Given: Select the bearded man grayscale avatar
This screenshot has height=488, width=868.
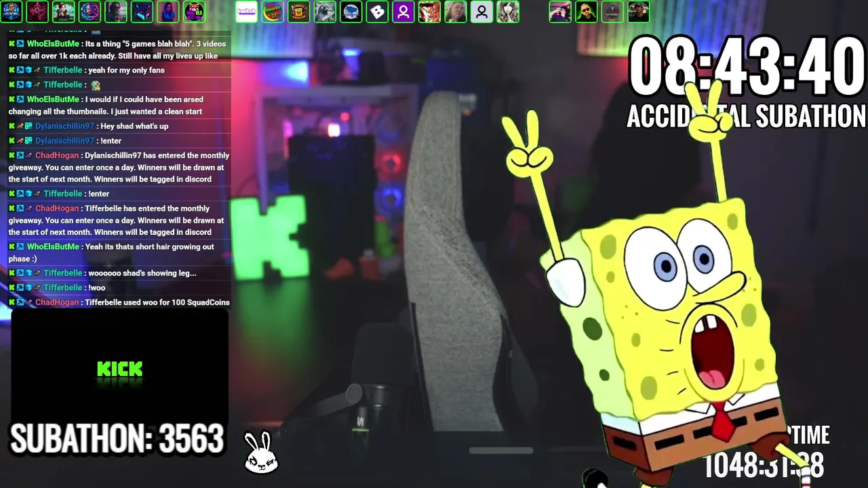Looking at the screenshot, I should pos(116,12).
